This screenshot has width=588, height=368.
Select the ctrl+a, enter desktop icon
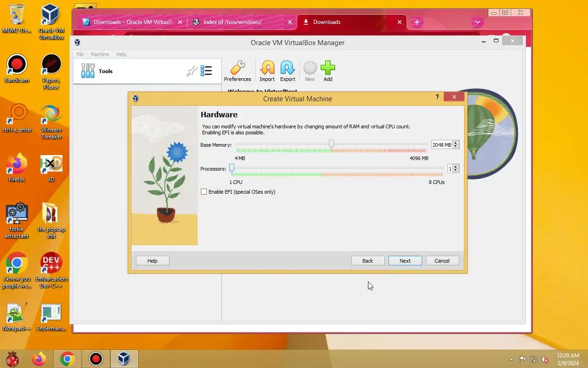17,118
